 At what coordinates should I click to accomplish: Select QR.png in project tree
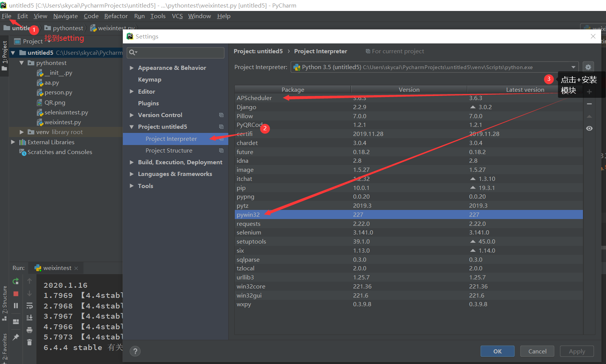[55, 103]
